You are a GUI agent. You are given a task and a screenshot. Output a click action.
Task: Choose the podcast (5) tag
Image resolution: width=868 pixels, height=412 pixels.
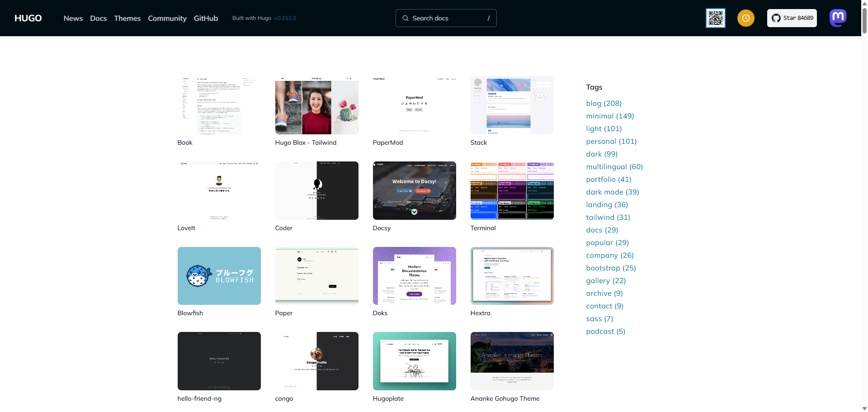click(605, 331)
